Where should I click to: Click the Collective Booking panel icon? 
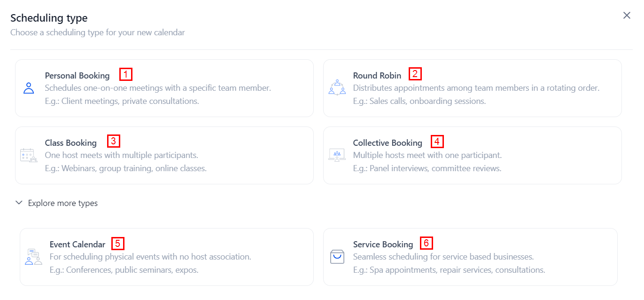tap(337, 155)
